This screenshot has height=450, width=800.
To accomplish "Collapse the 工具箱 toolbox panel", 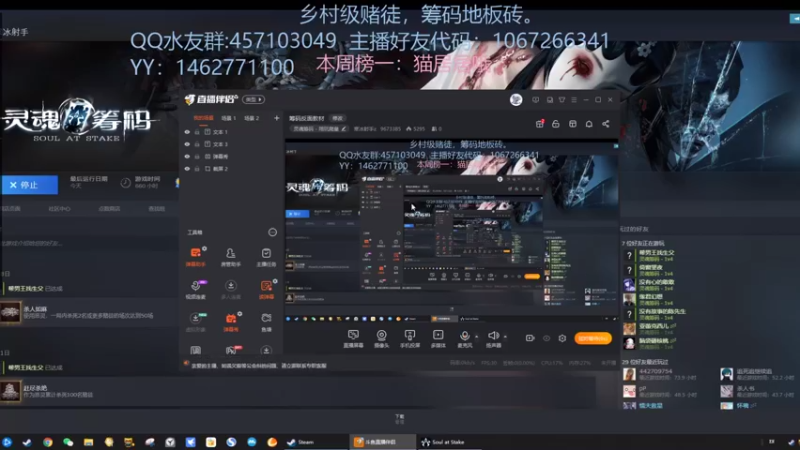I will click(272, 232).
